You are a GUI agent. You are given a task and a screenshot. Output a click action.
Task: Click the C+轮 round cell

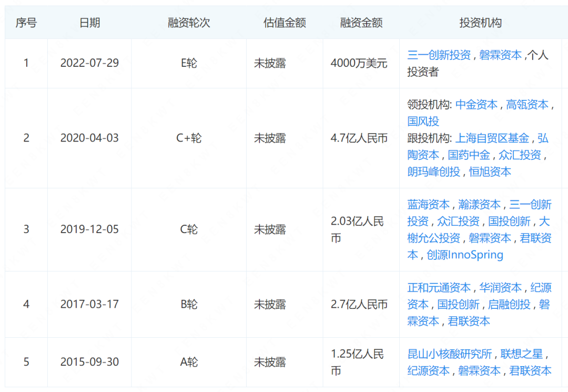[189, 138]
